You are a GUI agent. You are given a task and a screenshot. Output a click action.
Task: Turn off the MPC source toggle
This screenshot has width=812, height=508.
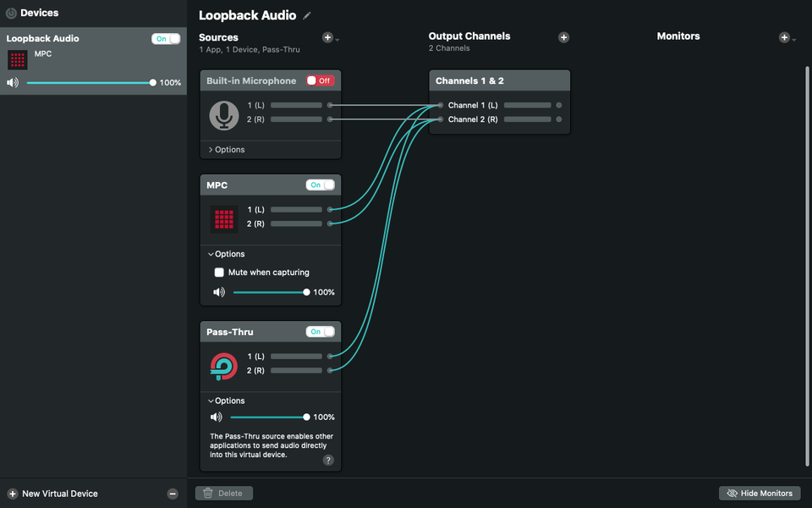(x=320, y=185)
